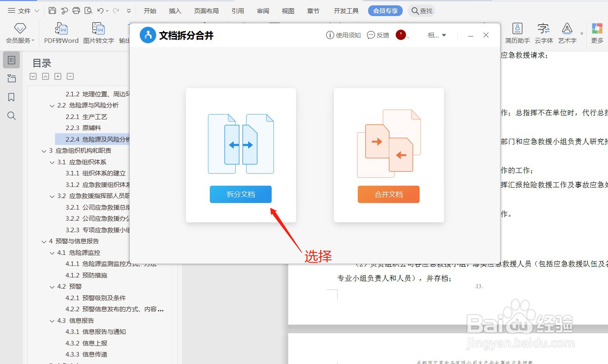Click the 拆分文档 button
This screenshot has width=608, height=364.
240,194
